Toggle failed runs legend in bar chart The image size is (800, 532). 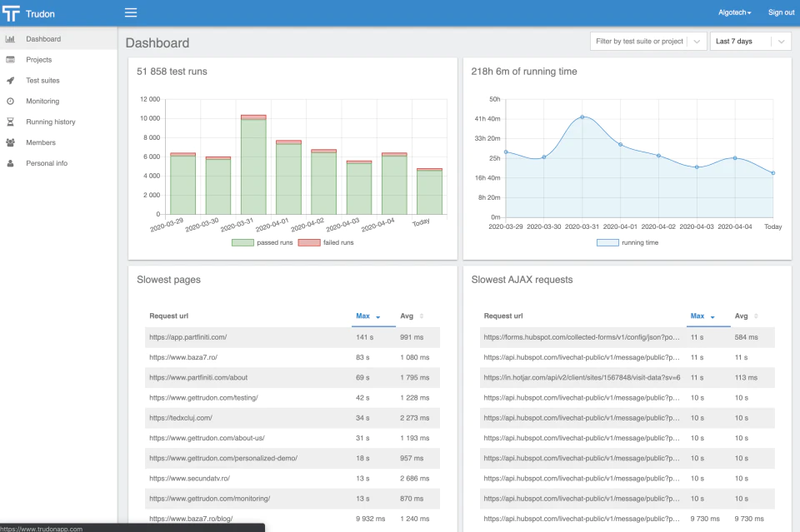(326, 242)
